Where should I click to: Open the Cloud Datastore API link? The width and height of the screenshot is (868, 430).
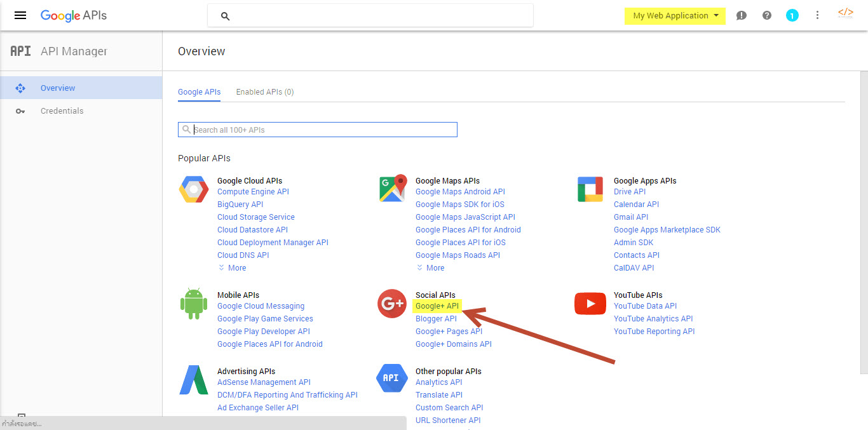pyautogui.click(x=252, y=230)
